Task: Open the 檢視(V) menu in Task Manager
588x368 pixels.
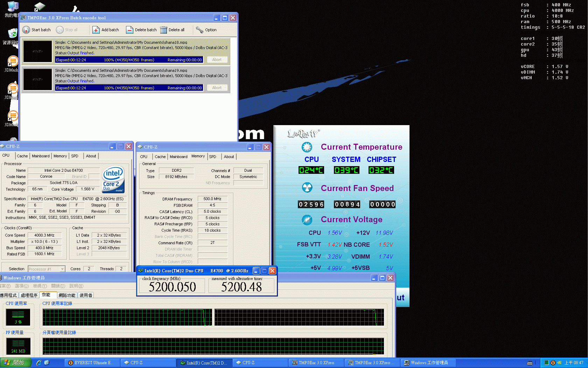Action: click(x=40, y=286)
